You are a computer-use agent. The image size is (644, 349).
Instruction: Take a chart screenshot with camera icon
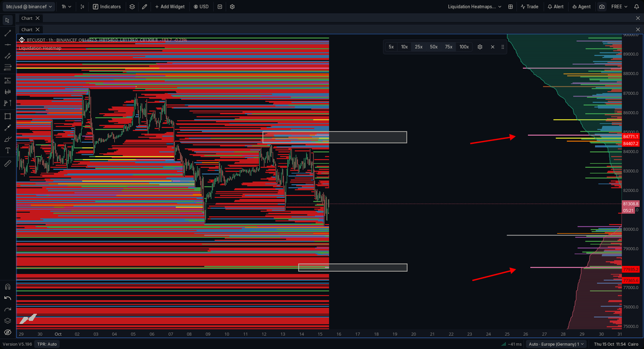(x=602, y=7)
